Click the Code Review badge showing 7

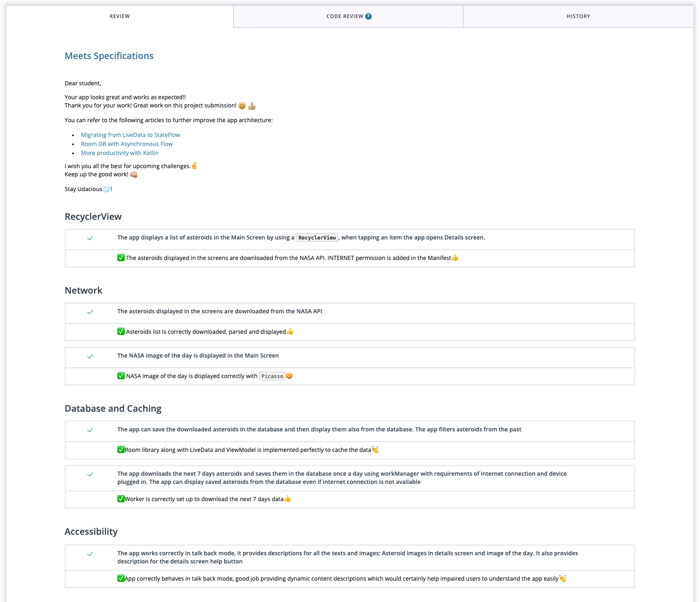368,16
